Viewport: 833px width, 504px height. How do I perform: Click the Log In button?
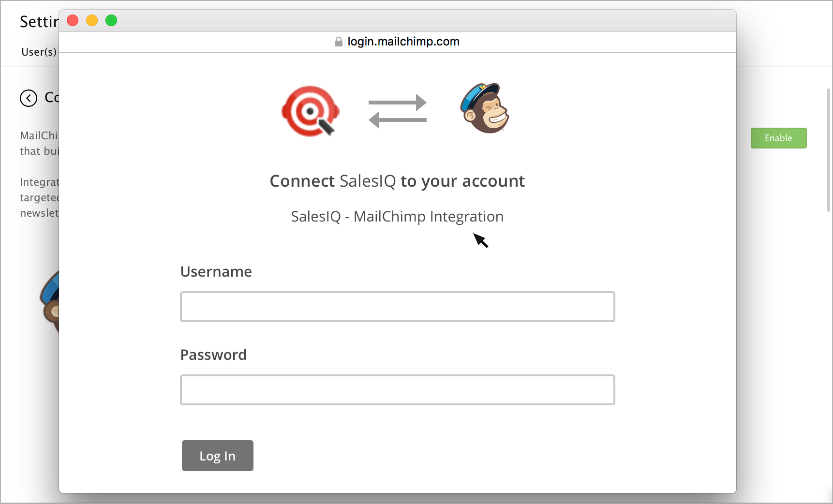pos(218,456)
